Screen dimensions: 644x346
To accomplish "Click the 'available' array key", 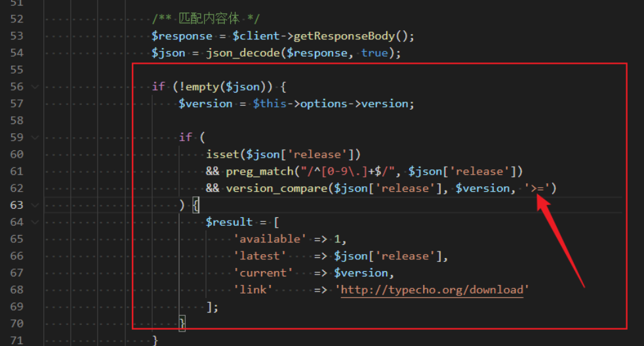I will pyautogui.click(x=270, y=239).
